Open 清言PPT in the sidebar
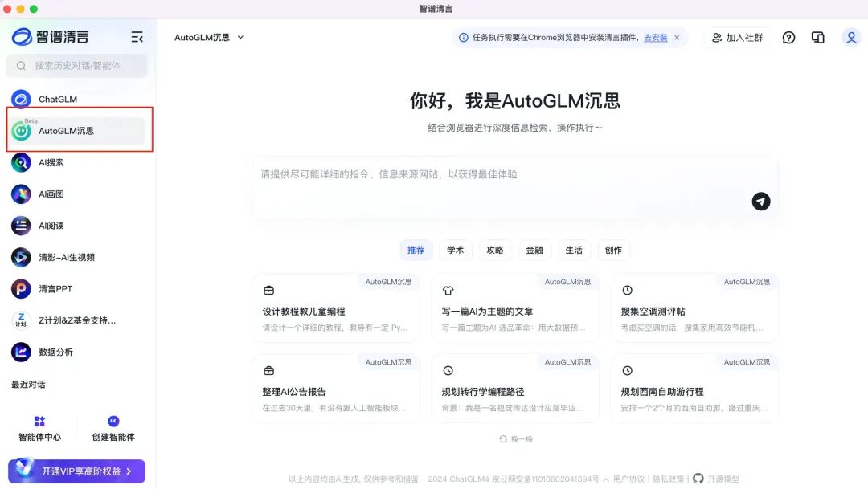Viewport: 868px width, 489px height. click(77, 289)
